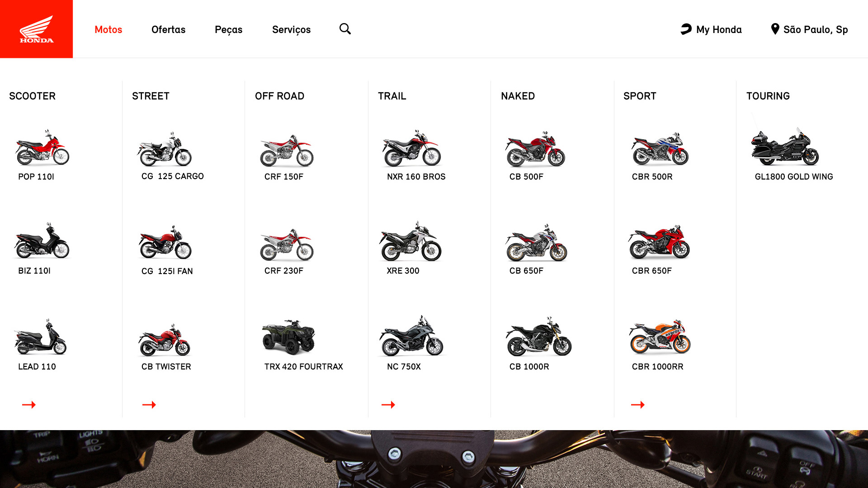Screen dimensions: 868x488
Task: Select the CBR 1000RR Repsol image
Action: point(660,337)
